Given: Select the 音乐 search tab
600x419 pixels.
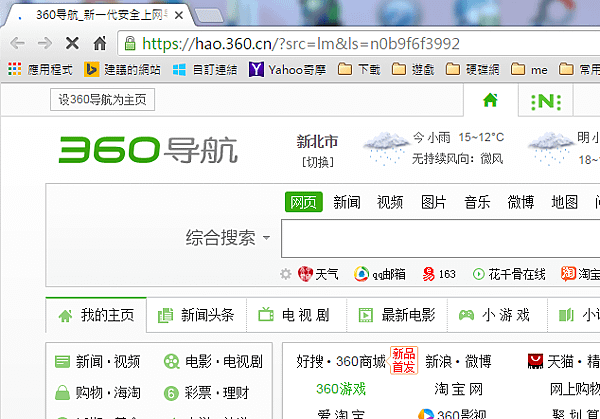Looking at the screenshot, I should coord(477,202).
